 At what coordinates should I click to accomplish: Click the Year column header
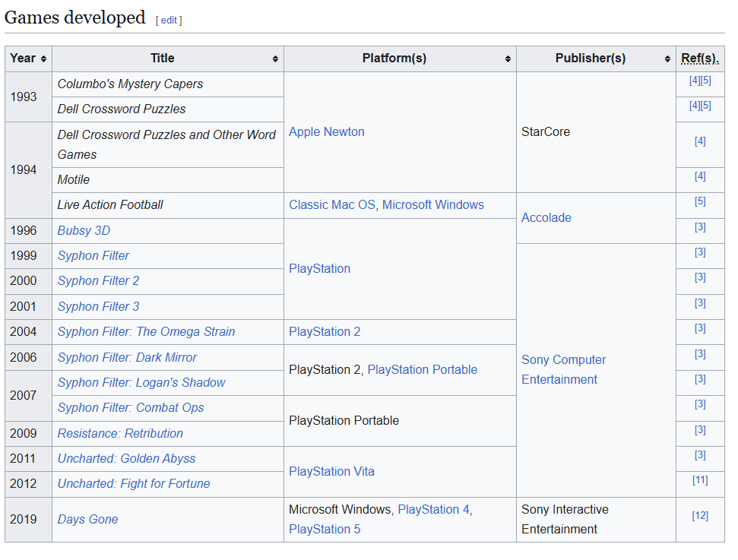[x=28, y=59]
